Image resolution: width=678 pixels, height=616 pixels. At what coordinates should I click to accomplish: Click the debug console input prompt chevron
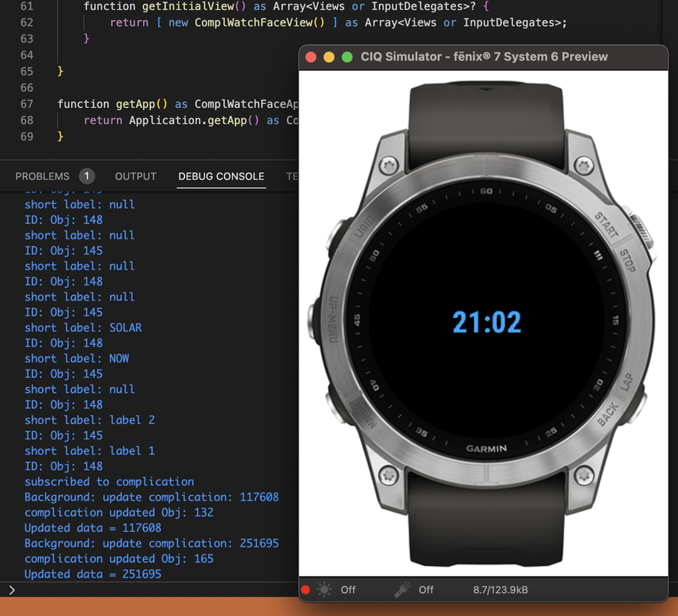[12, 590]
